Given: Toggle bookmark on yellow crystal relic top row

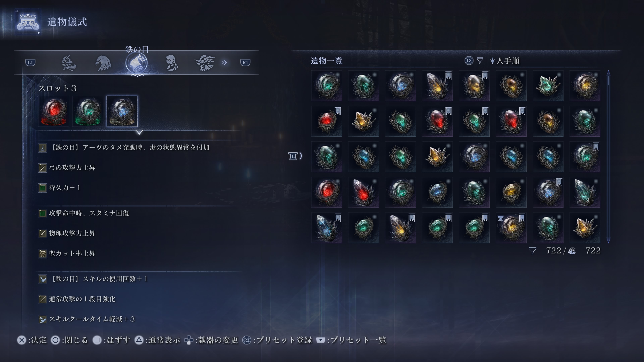Looking at the screenshot, I should click(x=448, y=75).
